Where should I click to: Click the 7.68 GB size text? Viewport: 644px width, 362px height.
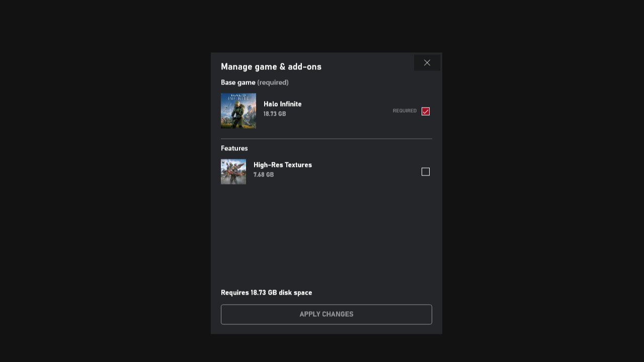coord(264,175)
